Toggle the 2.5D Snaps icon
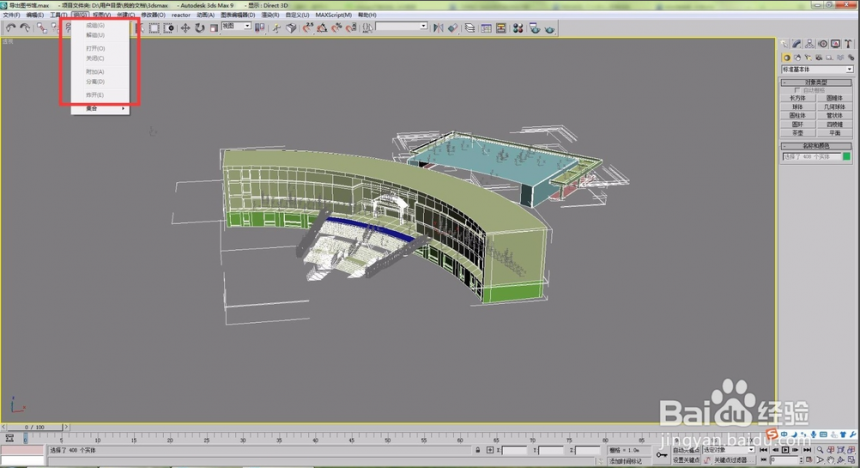This screenshot has width=860, height=468. (x=308, y=28)
